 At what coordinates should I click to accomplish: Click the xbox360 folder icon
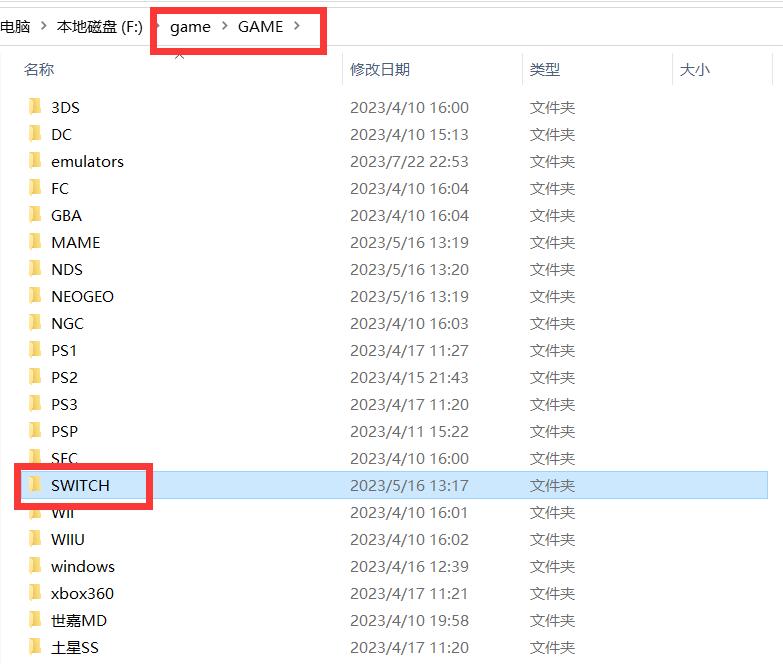point(35,592)
